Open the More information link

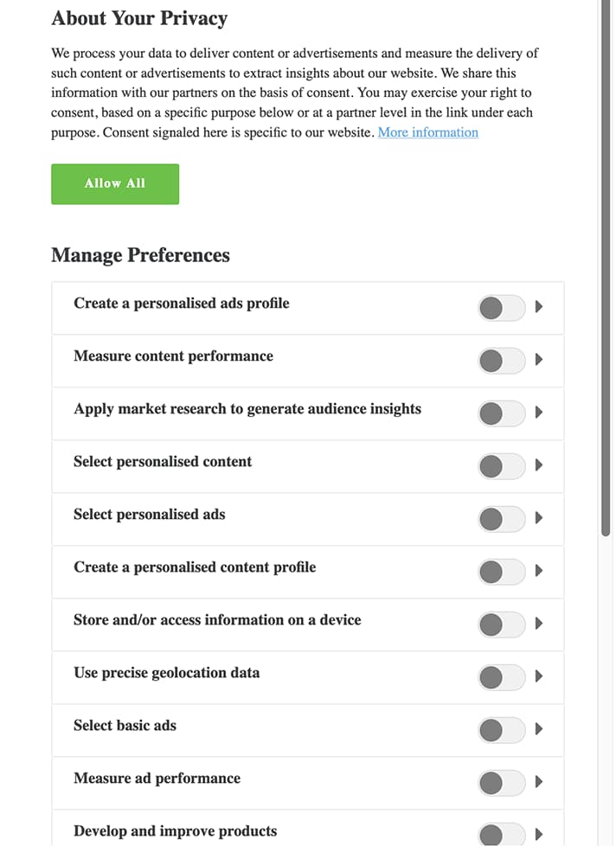(x=427, y=132)
